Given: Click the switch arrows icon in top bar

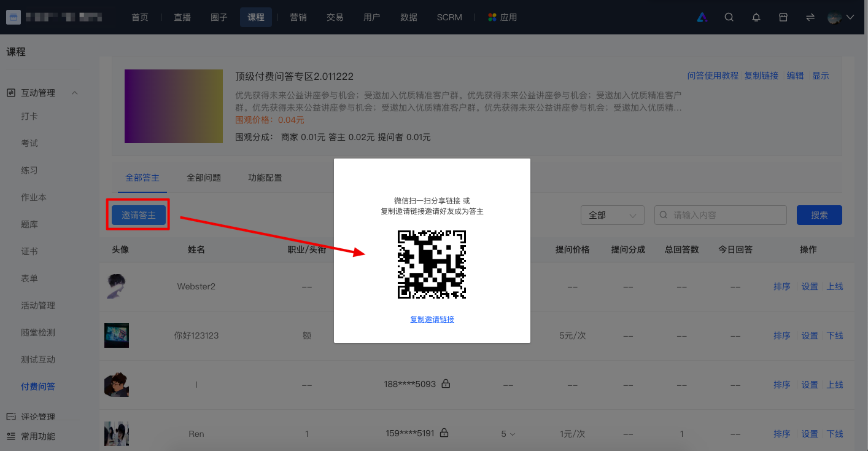Looking at the screenshot, I should coord(810,17).
